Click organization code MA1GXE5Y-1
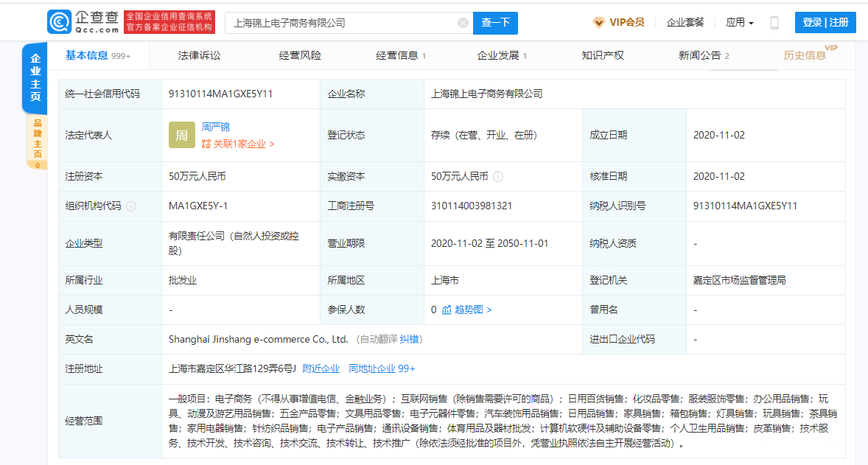The width and height of the screenshot is (868, 465). [x=198, y=206]
